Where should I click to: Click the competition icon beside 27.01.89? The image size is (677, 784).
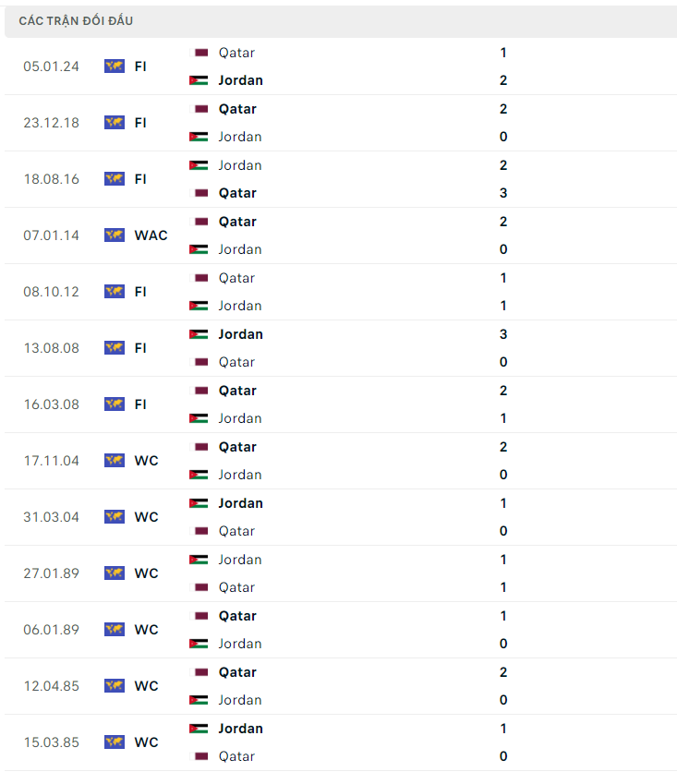(114, 573)
